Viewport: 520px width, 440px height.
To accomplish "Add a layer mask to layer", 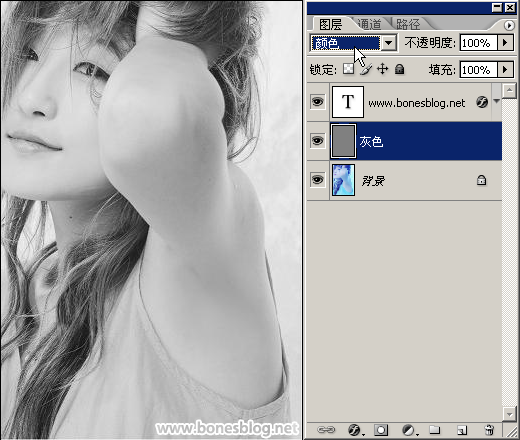I will pyautogui.click(x=381, y=430).
